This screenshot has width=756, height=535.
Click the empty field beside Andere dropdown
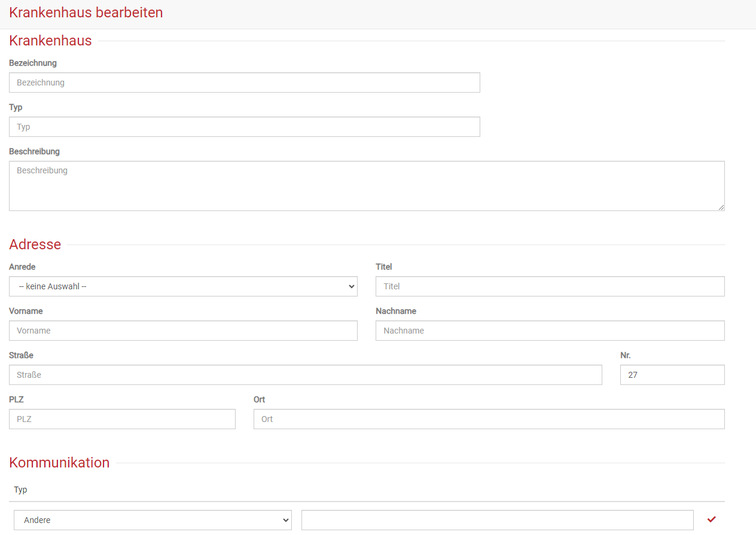(x=497, y=520)
